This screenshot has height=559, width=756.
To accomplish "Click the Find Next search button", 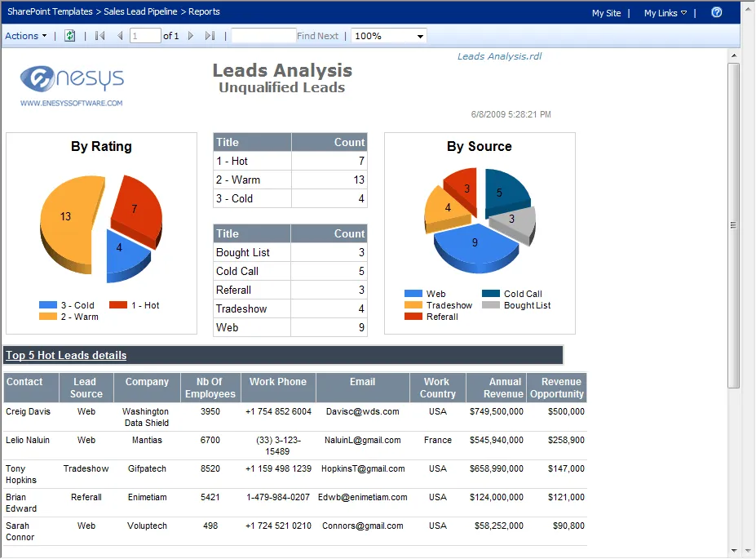I will (318, 35).
